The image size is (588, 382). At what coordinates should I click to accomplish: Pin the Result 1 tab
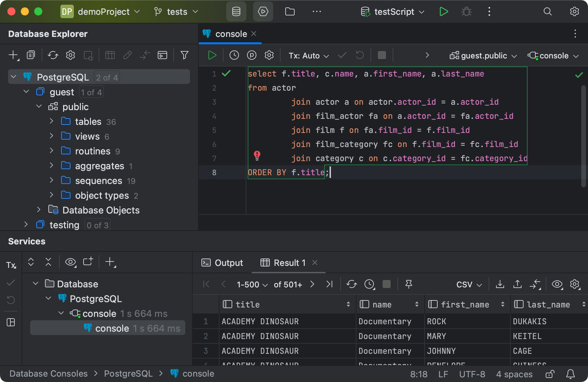[408, 284]
